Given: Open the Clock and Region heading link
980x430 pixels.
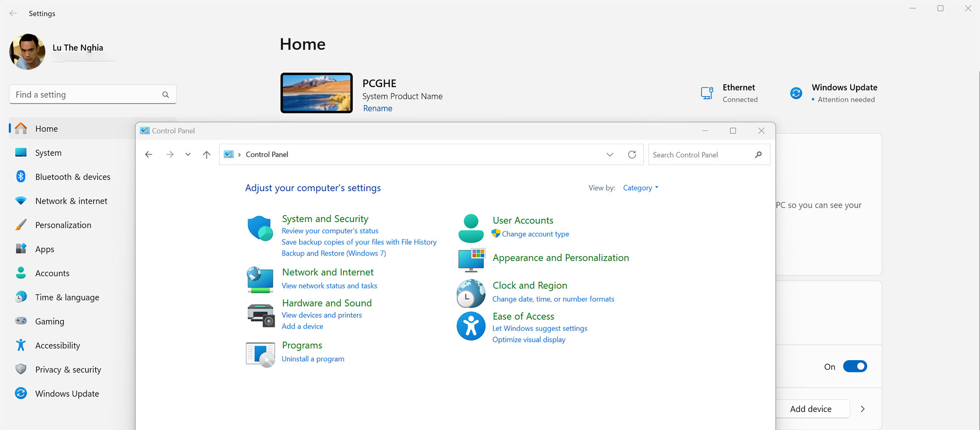Looking at the screenshot, I should (530, 285).
